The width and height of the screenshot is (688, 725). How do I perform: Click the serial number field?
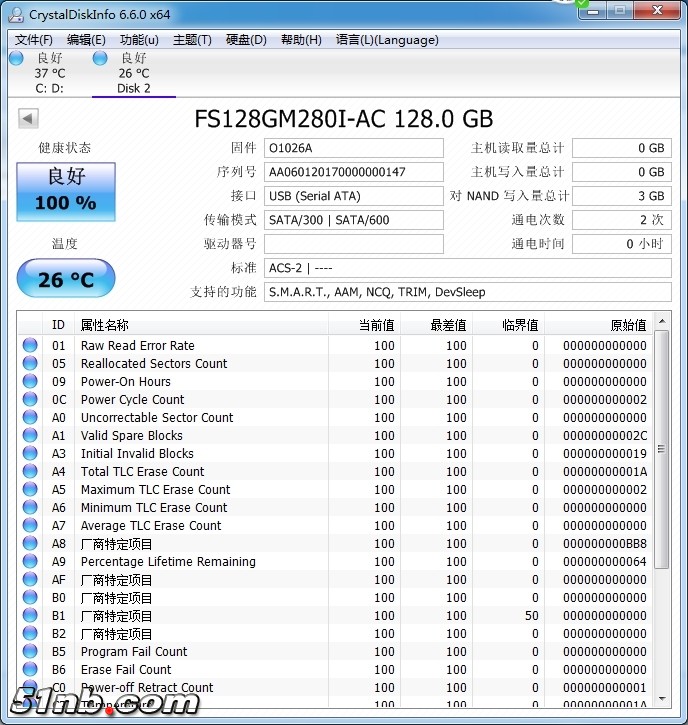tap(353, 172)
